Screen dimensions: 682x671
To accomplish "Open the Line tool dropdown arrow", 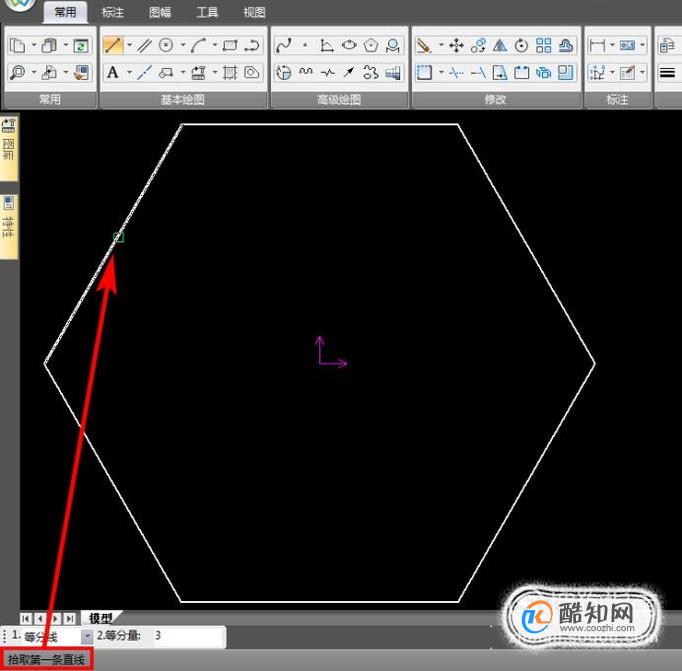I will tap(129, 45).
